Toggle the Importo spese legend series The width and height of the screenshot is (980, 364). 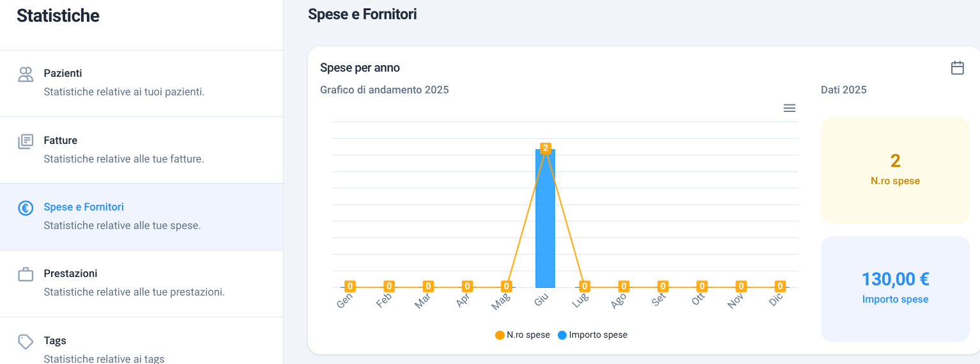592,335
